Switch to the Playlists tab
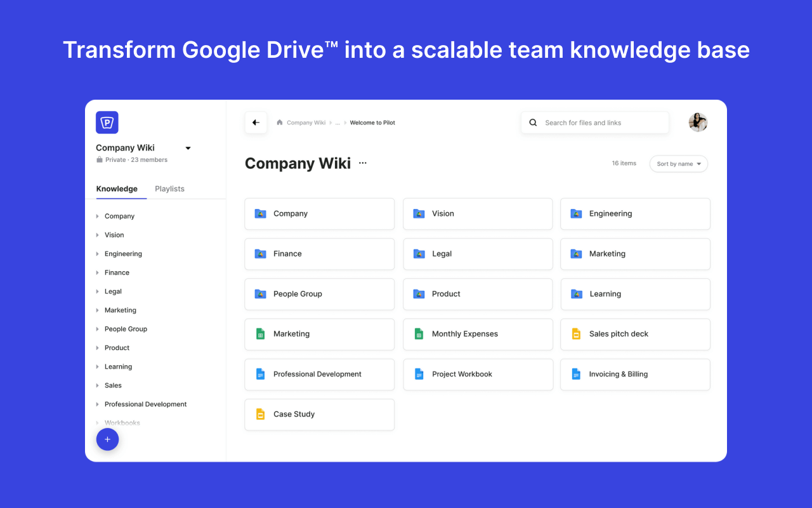This screenshot has height=508, width=812. coord(169,189)
